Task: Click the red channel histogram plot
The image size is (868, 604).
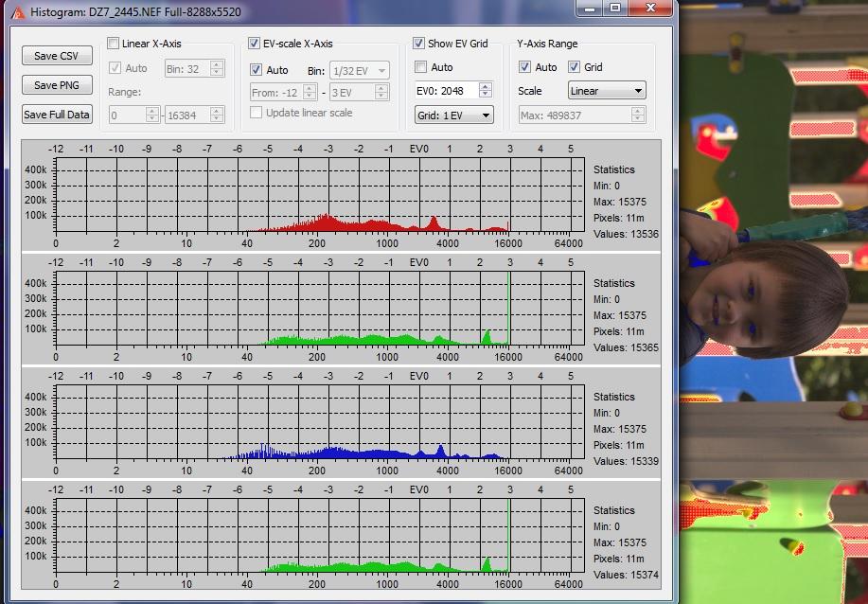Action: [320, 194]
